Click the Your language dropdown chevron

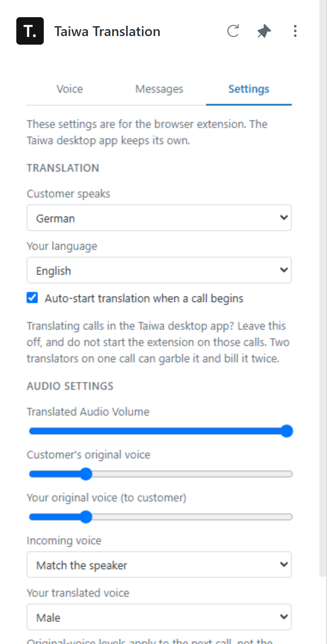click(x=283, y=270)
